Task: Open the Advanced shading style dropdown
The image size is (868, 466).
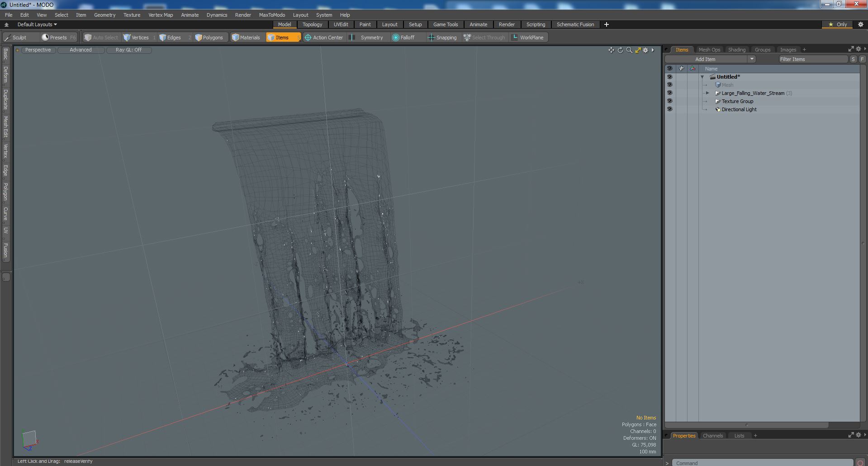Action: (81, 50)
